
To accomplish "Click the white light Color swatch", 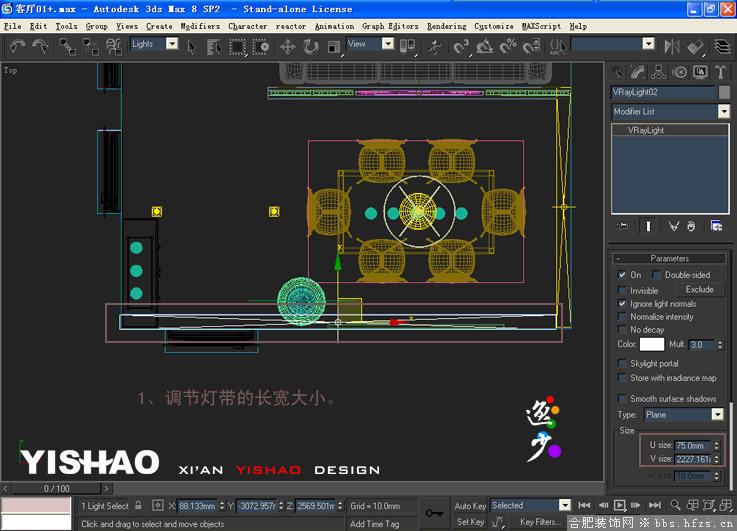I will pyautogui.click(x=652, y=344).
